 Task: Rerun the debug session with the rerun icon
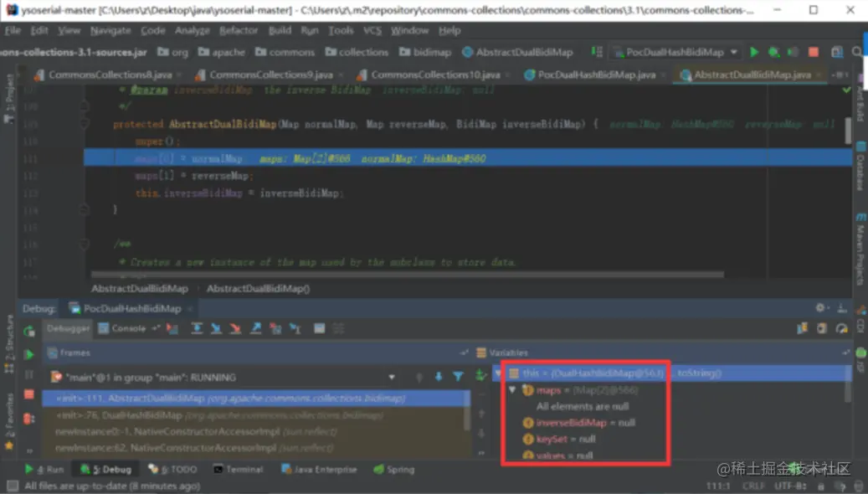coord(28,332)
